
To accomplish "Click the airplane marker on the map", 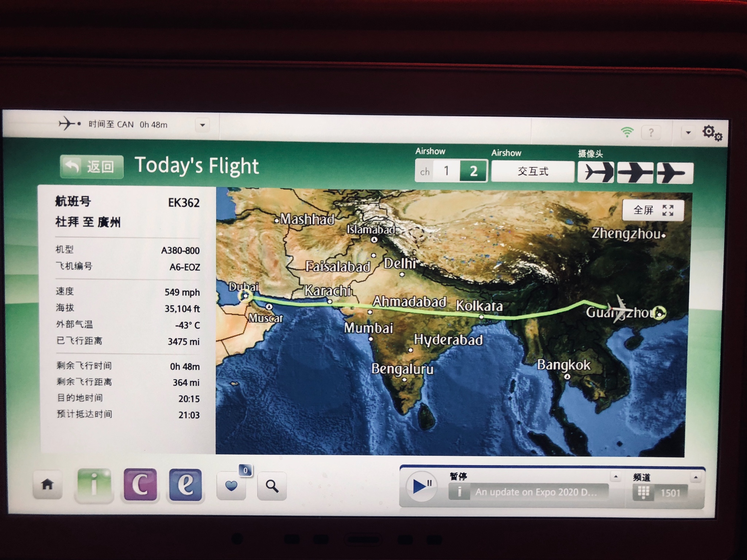I will point(618,309).
